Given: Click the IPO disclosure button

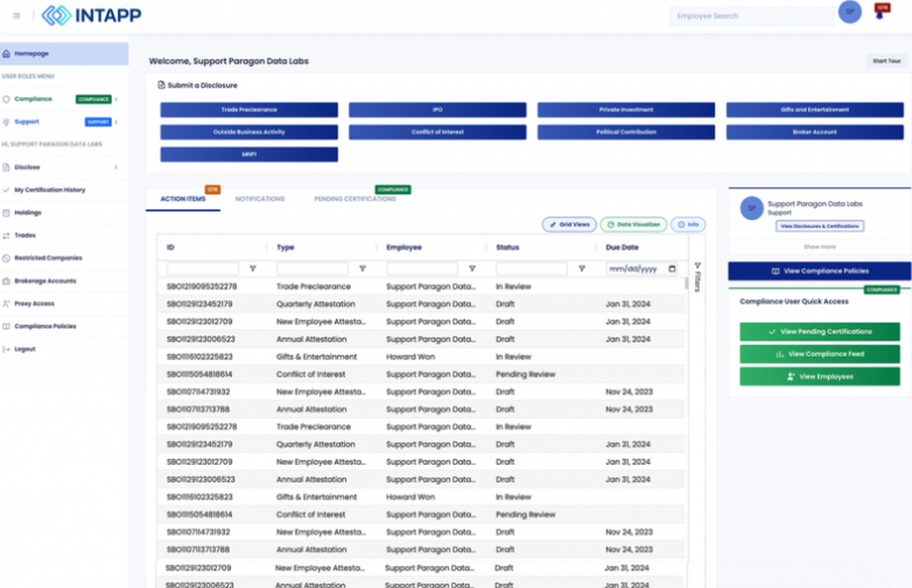Looking at the screenshot, I should (x=438, y=110).
